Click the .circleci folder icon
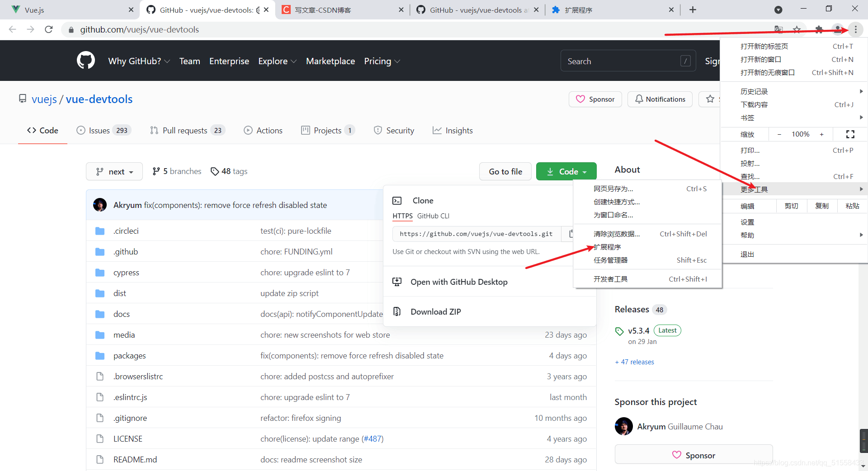This screenshot has width=868, height=471. (100, 231)
